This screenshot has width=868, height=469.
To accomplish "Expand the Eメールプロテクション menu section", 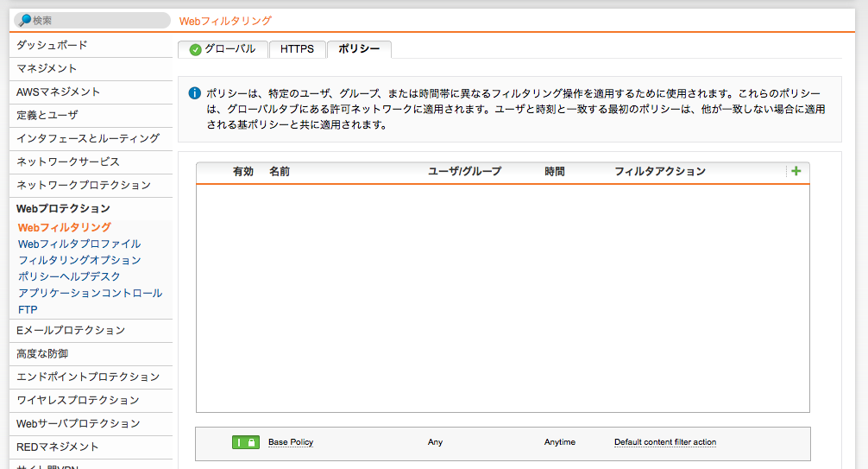I will (x=71, y=330).
